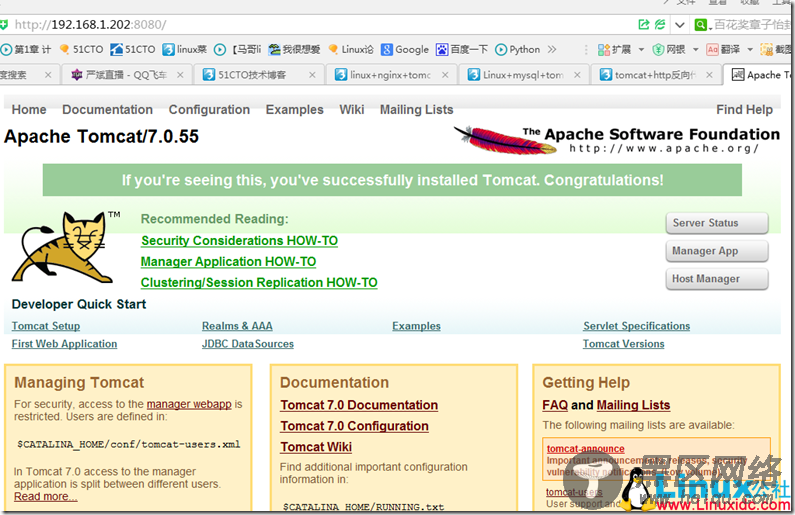Open the first 51CTO bookmark with orange icon
This screenshot has height=515, width=795.
(81, 49)
